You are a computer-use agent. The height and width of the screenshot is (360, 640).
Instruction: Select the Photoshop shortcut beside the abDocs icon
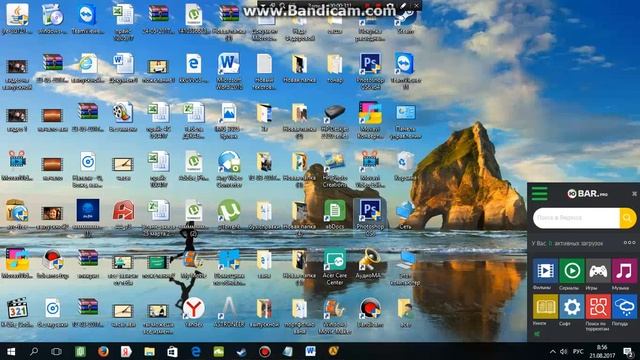(370, 218)
